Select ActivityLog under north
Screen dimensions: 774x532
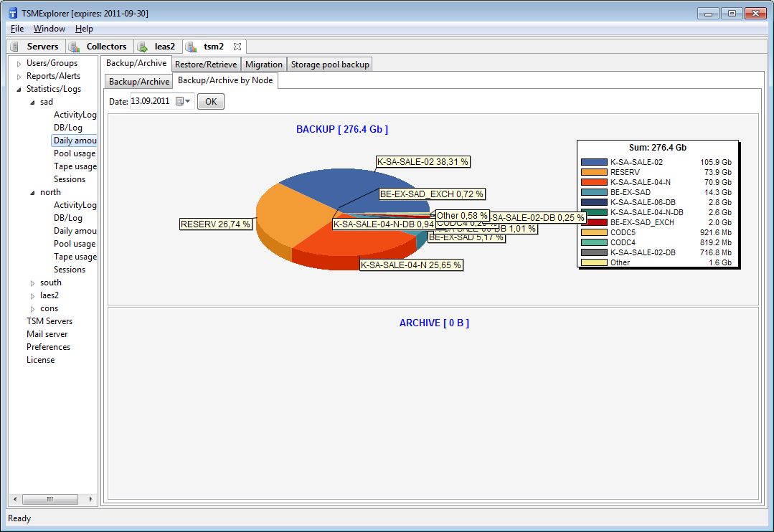pos(75,205)
